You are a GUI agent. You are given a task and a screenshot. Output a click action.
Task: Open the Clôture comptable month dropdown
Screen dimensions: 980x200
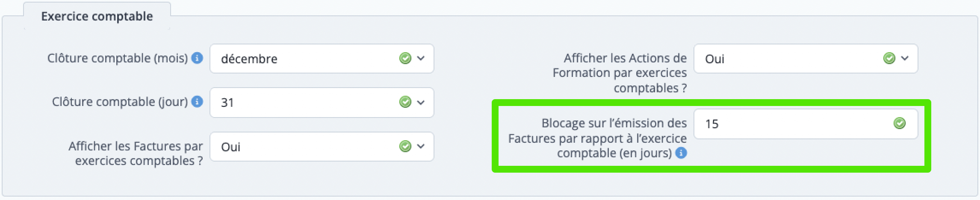point(308,59)
